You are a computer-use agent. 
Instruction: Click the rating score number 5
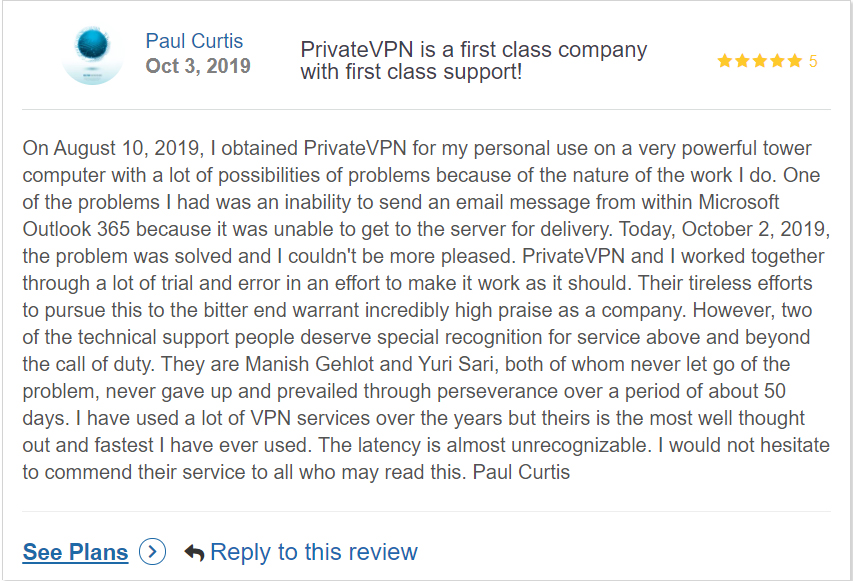(x=813, y=61)
